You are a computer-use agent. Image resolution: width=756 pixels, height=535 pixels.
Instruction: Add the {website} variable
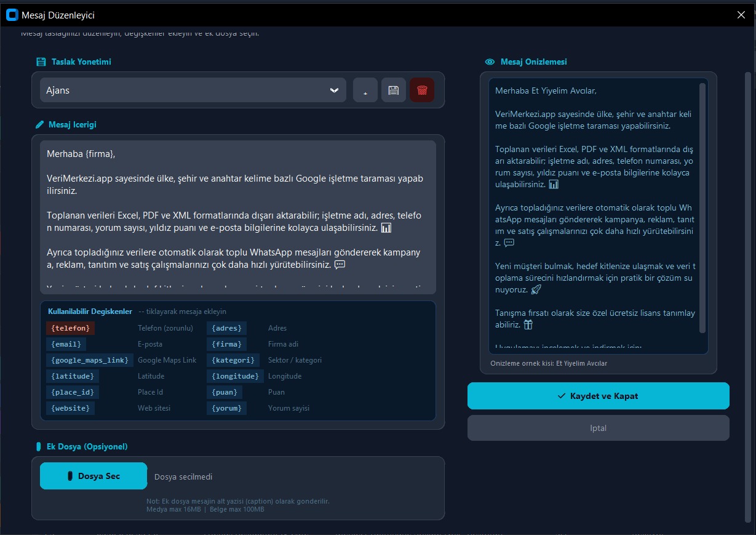[71, 408]
